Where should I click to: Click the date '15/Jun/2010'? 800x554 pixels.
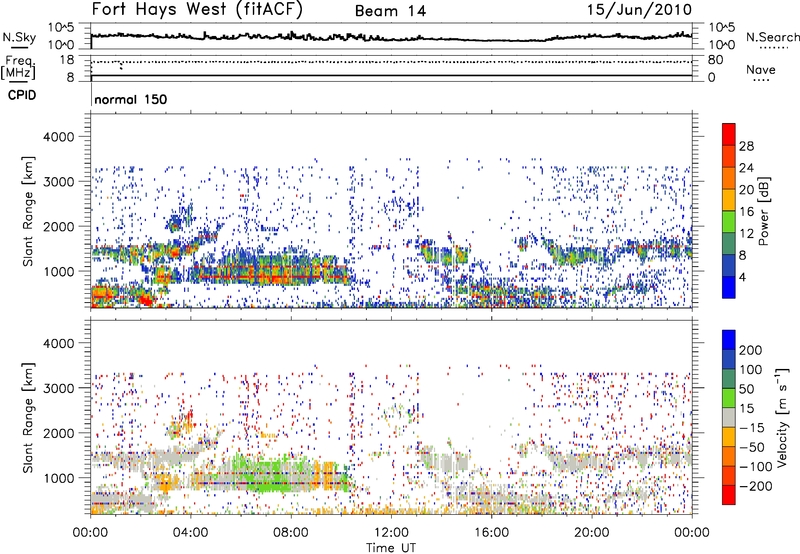pyautogui.click(x=639, y=9)
